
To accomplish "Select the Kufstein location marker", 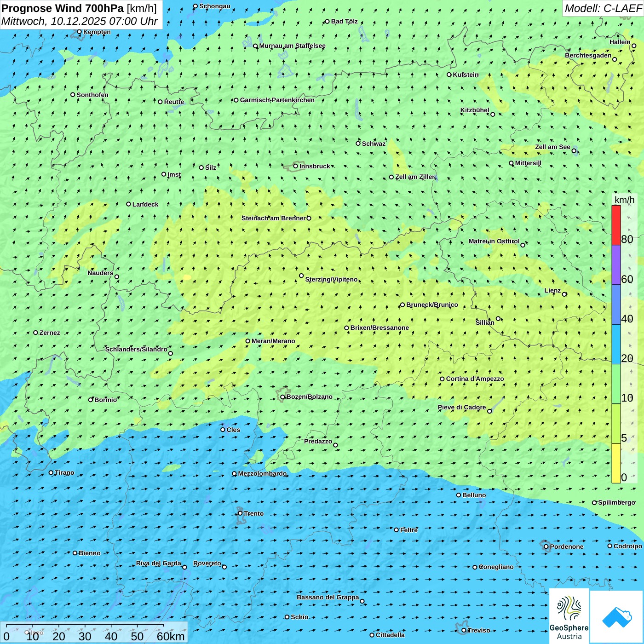I will pyautogui.click(x=449, y=75).
